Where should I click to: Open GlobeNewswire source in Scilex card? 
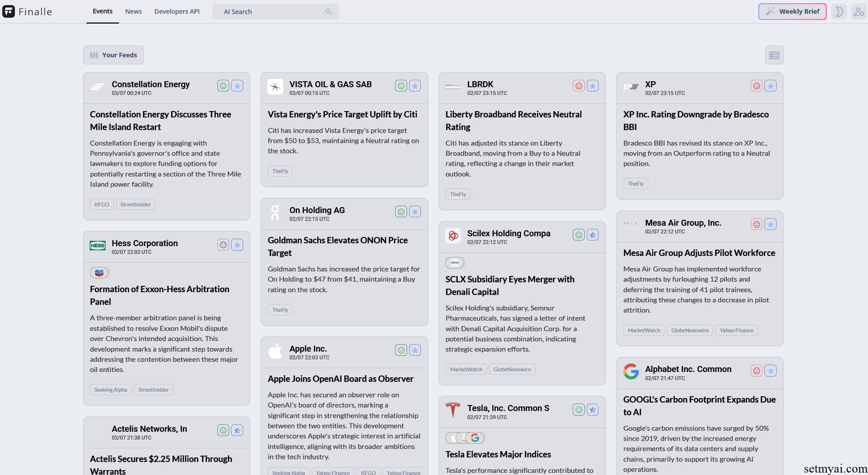[512, 369]
